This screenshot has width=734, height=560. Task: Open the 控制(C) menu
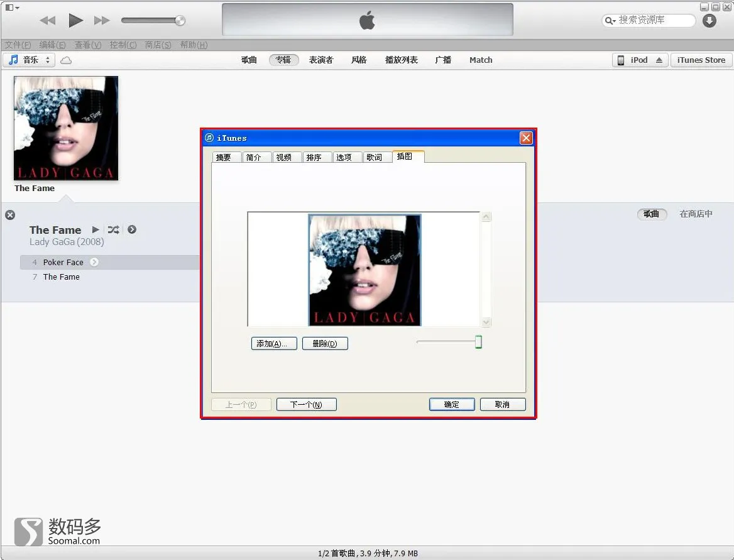123,45
